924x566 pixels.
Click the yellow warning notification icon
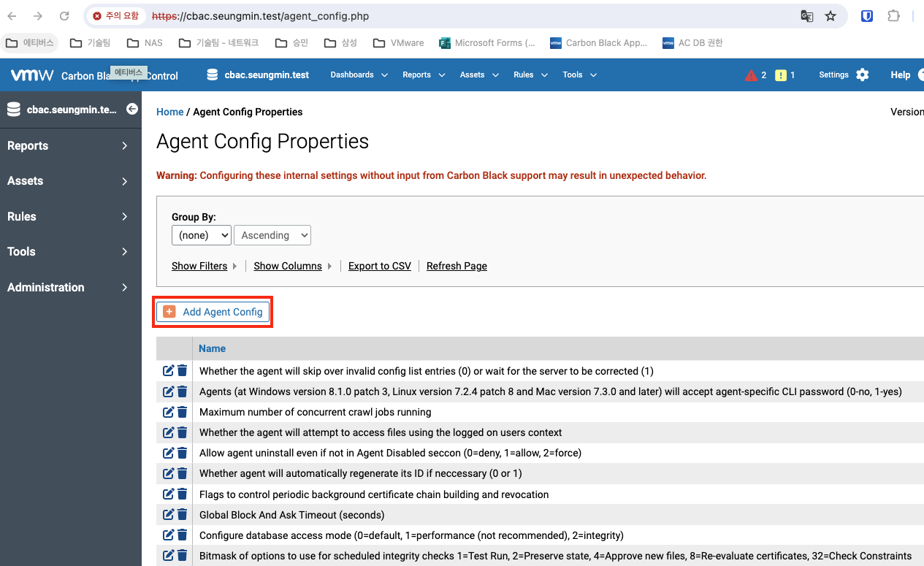click(781, 75)
